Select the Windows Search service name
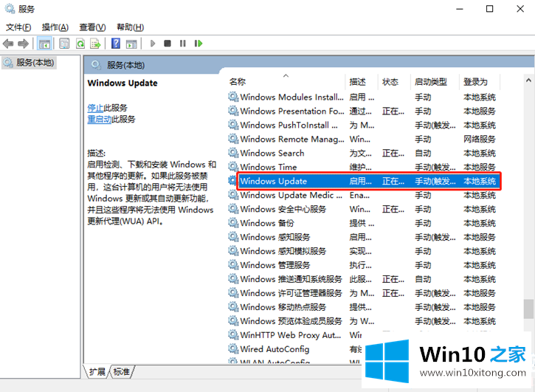This screenshot has width=535, height=392. coord(272,153)
